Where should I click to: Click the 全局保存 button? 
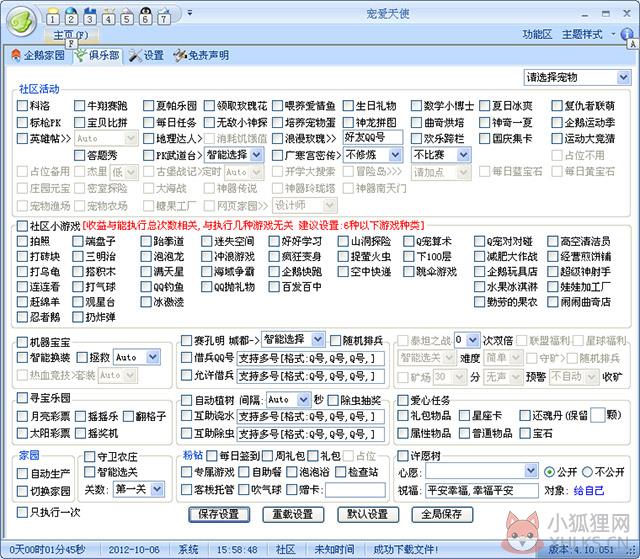click(x=442, y=515)
